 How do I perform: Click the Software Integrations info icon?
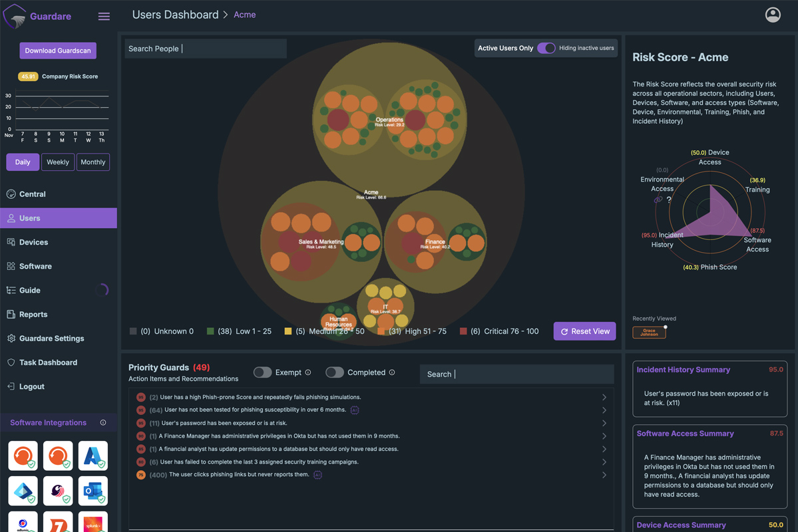(x=103, y=423)
